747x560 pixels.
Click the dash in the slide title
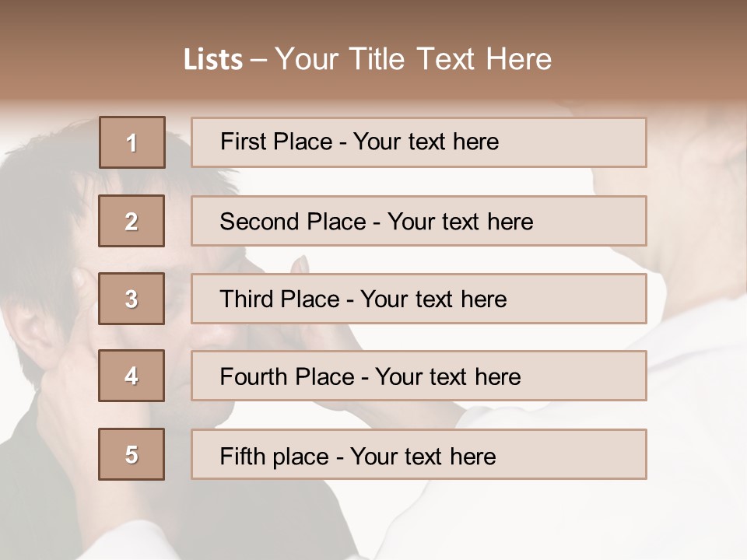pyautogui.click(x=259, y=60)
